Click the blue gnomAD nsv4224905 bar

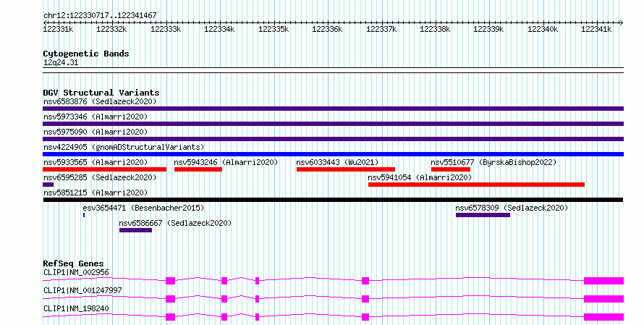[333, 154]
